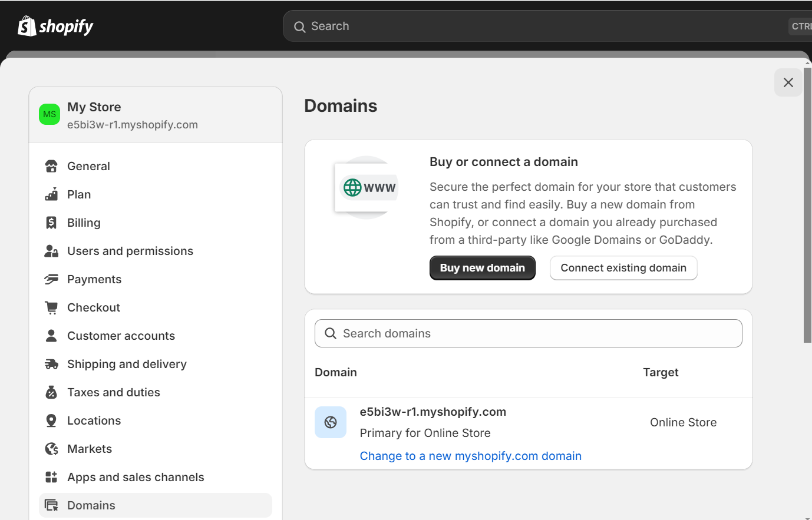Image resolution: width=812 pixels, height=520 pixels.
Task: Click the e5bi3w-r1.myshopify.com domain row title
Action: (433, 412)
